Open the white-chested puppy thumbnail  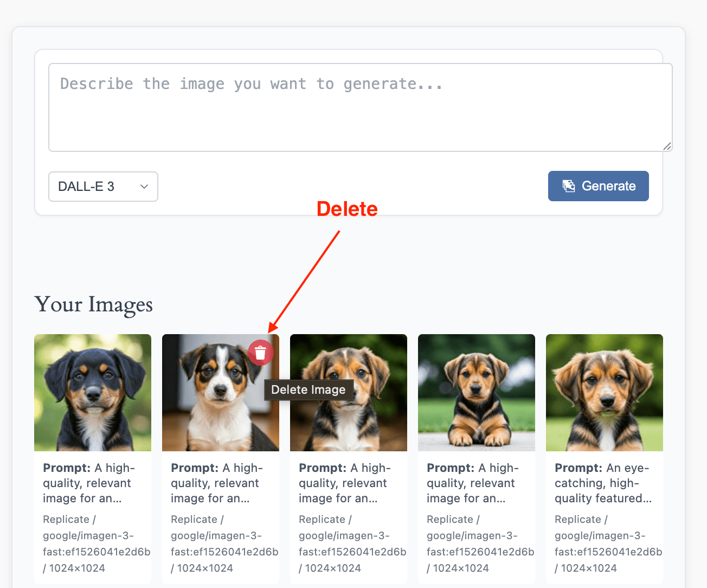pyautogui.click(x=221, y=393)
